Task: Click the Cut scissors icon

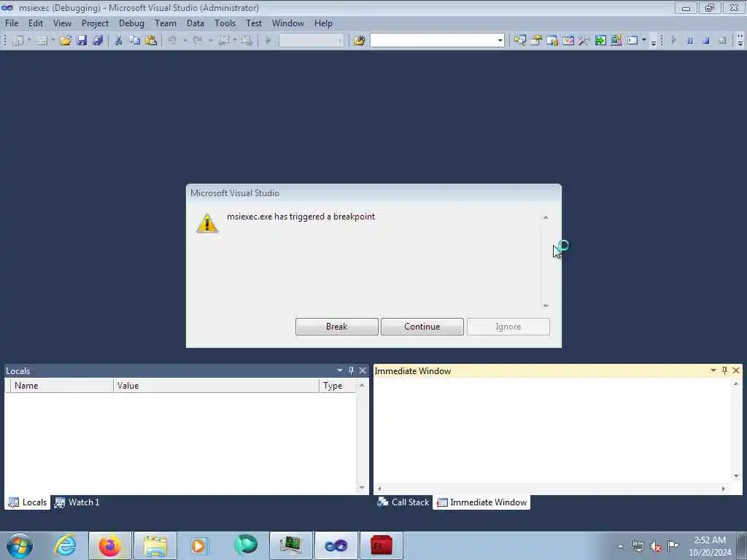Action: [119, 41]
